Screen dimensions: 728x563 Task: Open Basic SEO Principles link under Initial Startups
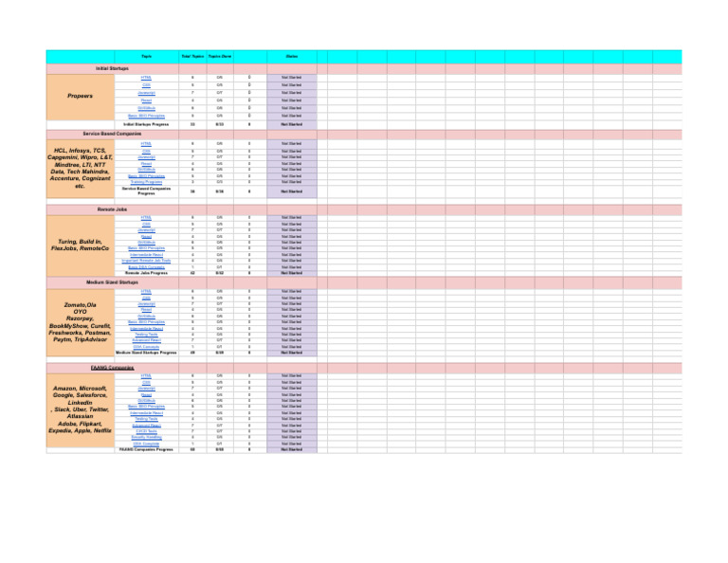[146, 116]
